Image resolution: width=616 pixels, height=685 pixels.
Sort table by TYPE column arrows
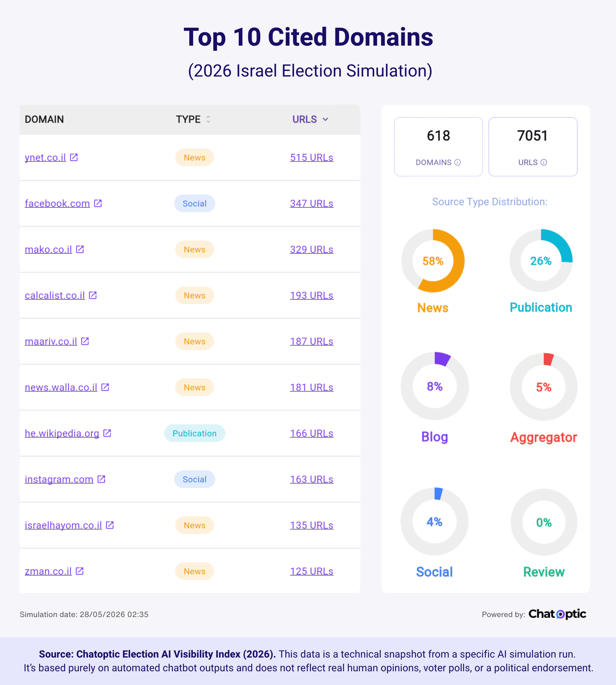pos(208,119)
